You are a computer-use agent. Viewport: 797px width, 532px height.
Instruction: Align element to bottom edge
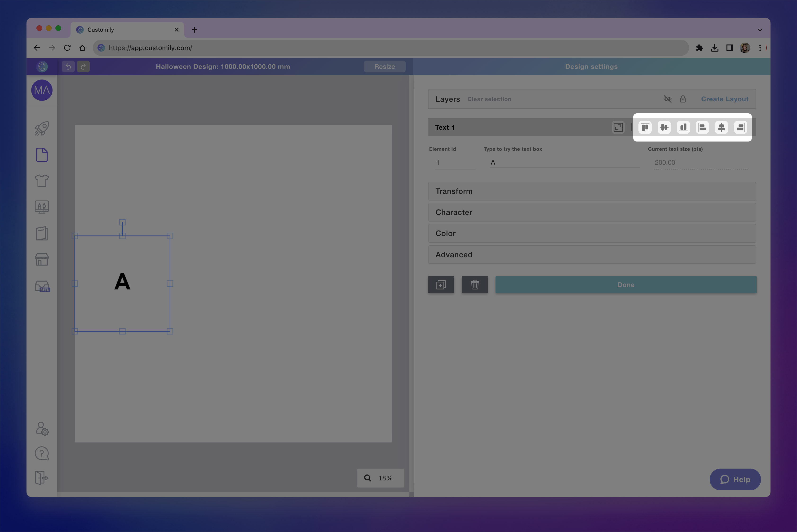click(x=683, y=127)
